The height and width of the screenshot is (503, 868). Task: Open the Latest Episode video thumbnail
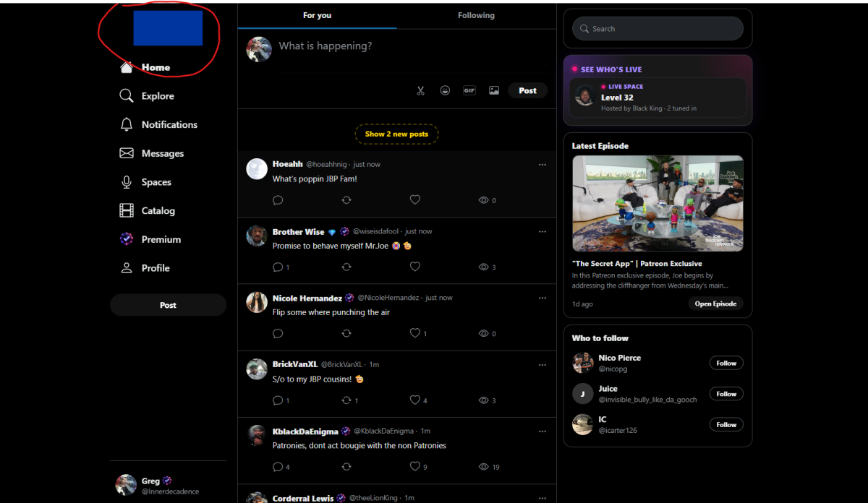[x=658, y=204]
